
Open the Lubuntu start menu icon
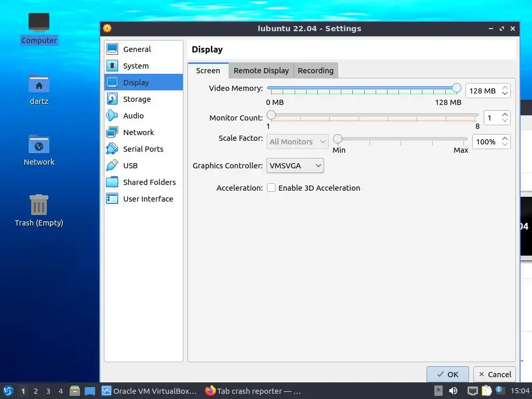pyautogui.click(x=8, y=391)
